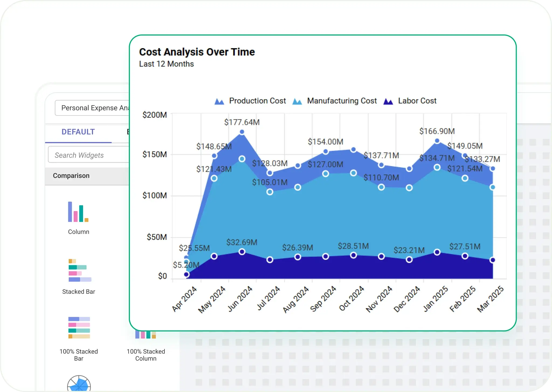Viewport: 552px width, 392px height.
Task: Click the Last 12 Months subtitle
Action: pos(166,64)
